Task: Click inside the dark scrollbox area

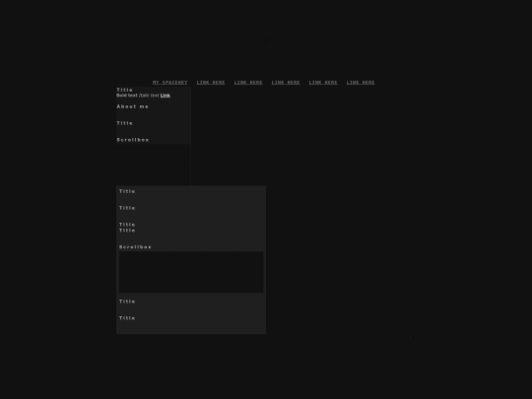Action: click(191, 272)
